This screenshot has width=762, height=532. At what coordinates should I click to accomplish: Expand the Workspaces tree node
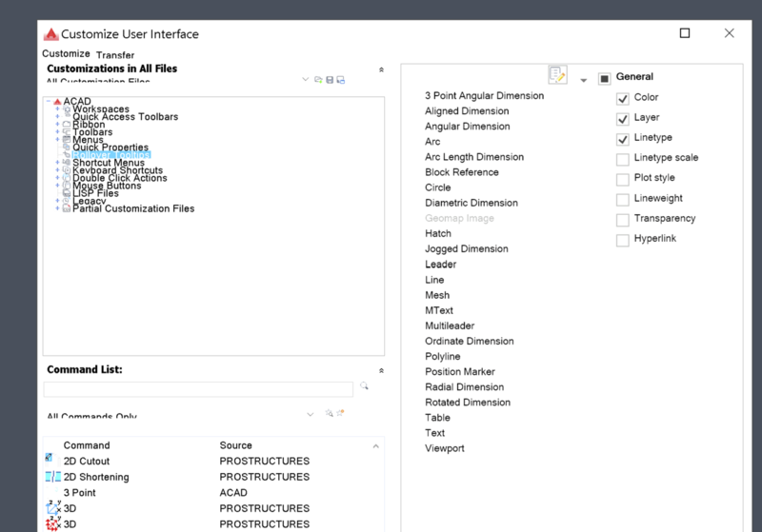pos(57,109)
